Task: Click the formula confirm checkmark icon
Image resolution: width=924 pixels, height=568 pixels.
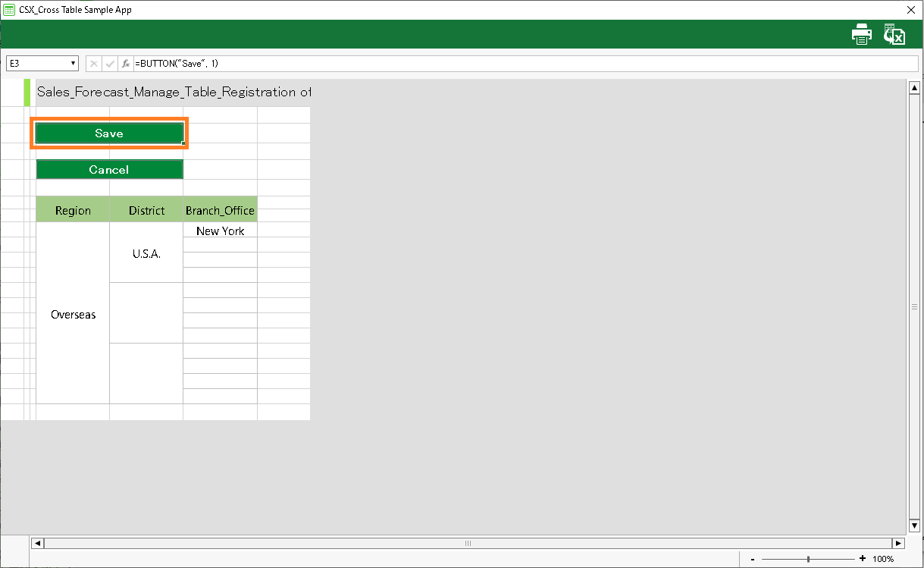Action: pos(110,64)
